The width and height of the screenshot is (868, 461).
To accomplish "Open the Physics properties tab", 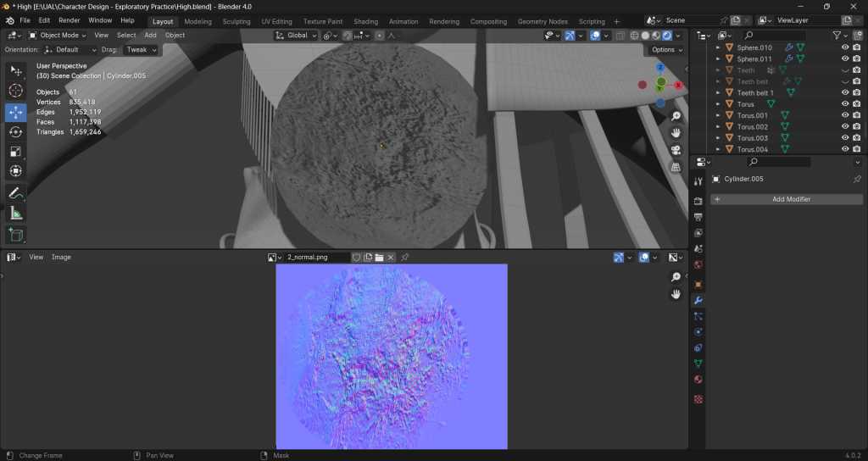I will [x=698, y=332].
